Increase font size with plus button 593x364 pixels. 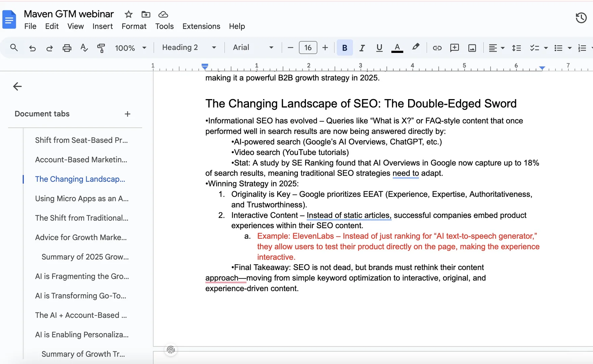[325, 48]
